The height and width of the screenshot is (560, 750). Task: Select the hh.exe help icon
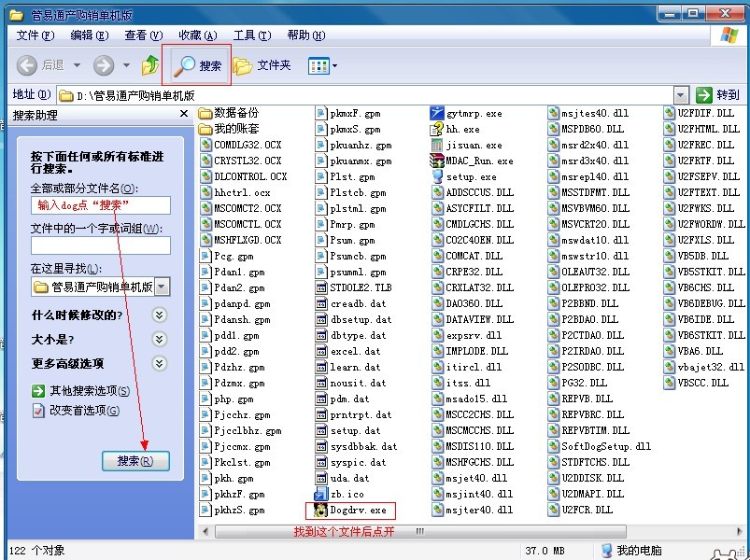point(437,129)
